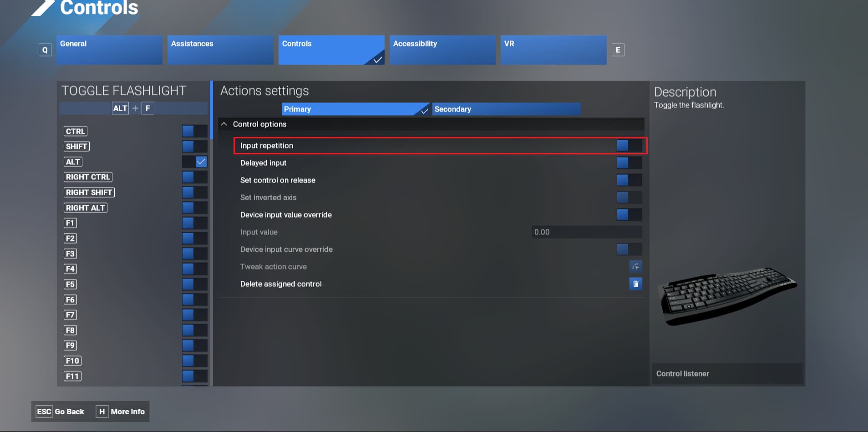Screen dimensions: 868x432
Task: Enable the F11 key toggle
Action: click(x=194, y=376)
